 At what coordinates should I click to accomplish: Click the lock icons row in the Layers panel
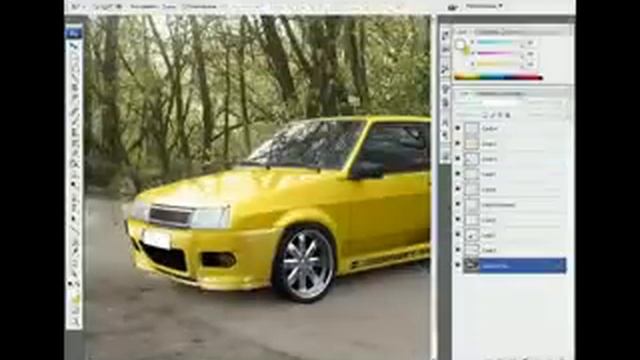click(x=496, y=116)
